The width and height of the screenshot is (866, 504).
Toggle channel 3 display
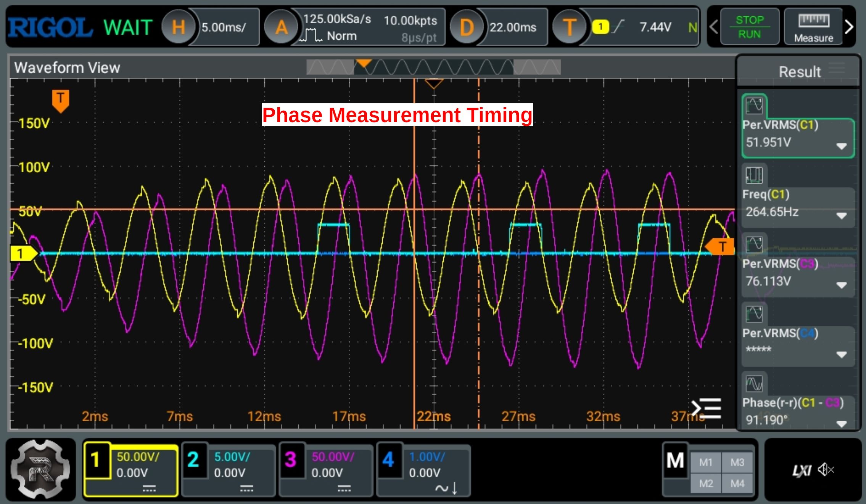(x=291, y=459)
